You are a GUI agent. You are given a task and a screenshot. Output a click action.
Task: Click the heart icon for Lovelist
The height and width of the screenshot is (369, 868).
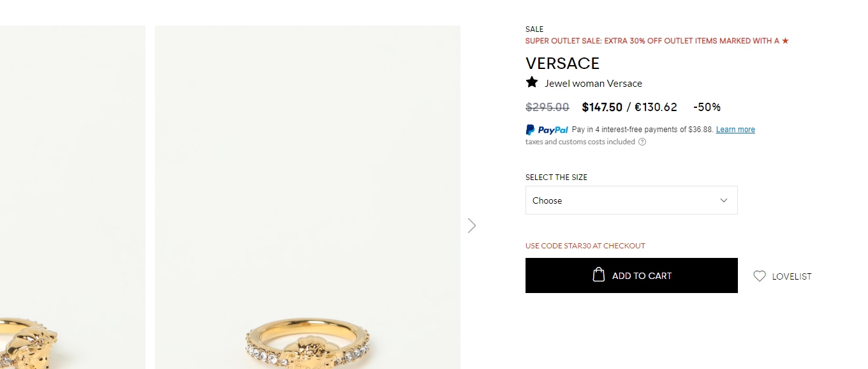(x=760, y=276)
